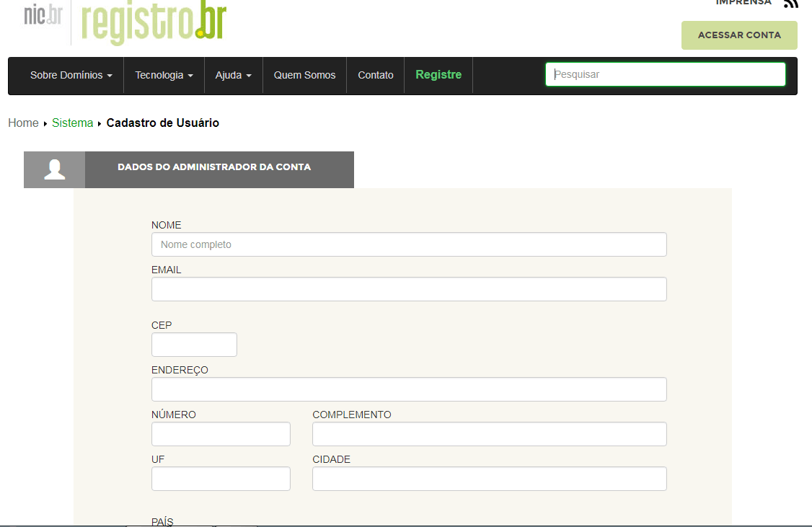
Task: Open the Ajuda dropdown menu
Action: click(234, 75)
